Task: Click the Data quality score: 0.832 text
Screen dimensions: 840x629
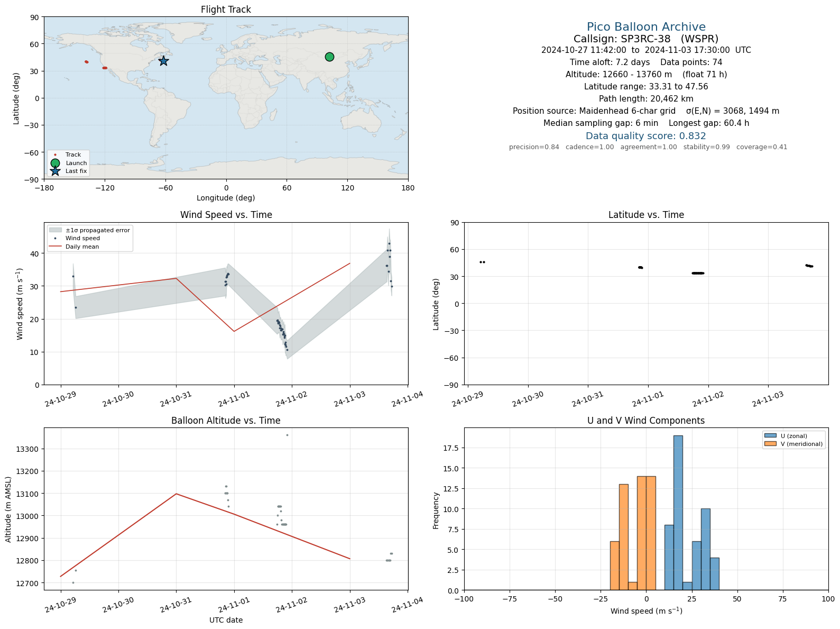Action: click(x=646, y=136)
